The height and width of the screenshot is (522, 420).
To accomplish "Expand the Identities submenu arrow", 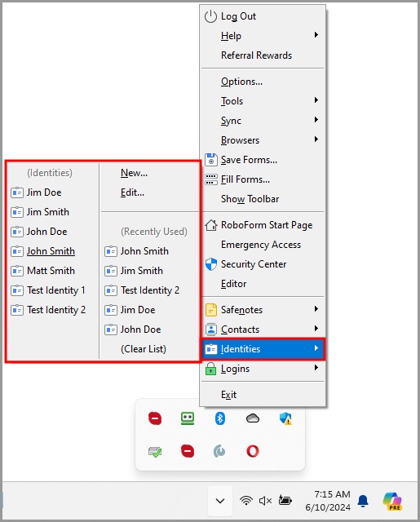I will (316, 348).
